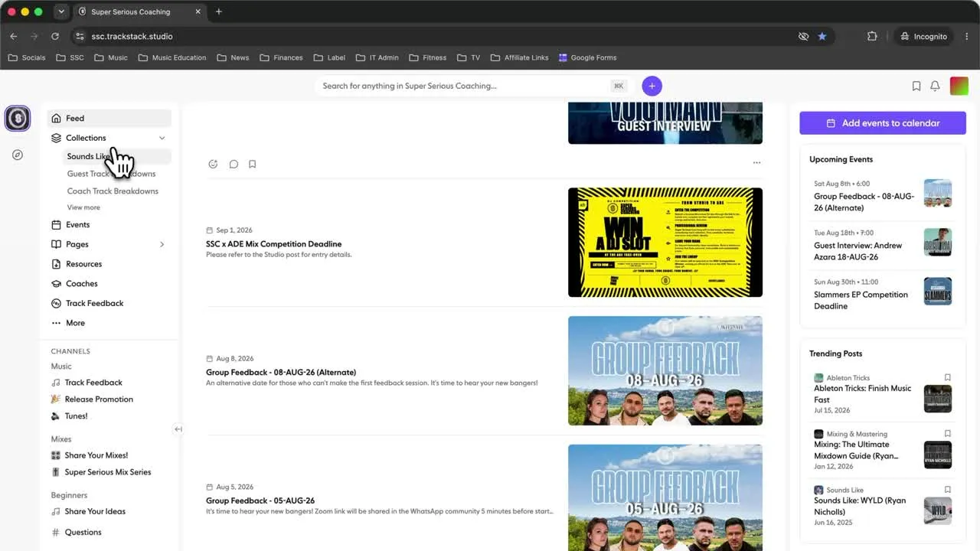The height and width of the screenshot is (551, 980).
Task: Open Group Feedback 08-AUG-26 (Alternate) post title
Action: pyautogui.click(x=281, y=373)
